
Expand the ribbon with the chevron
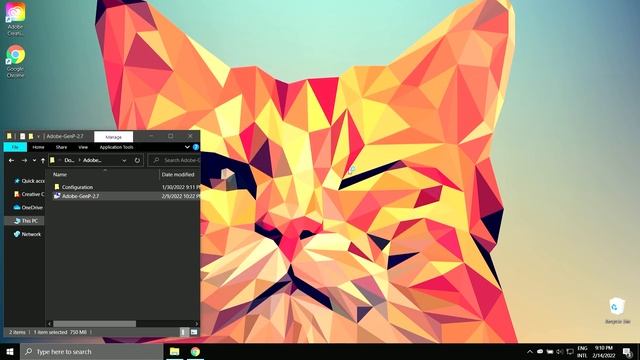click(187, 147)
